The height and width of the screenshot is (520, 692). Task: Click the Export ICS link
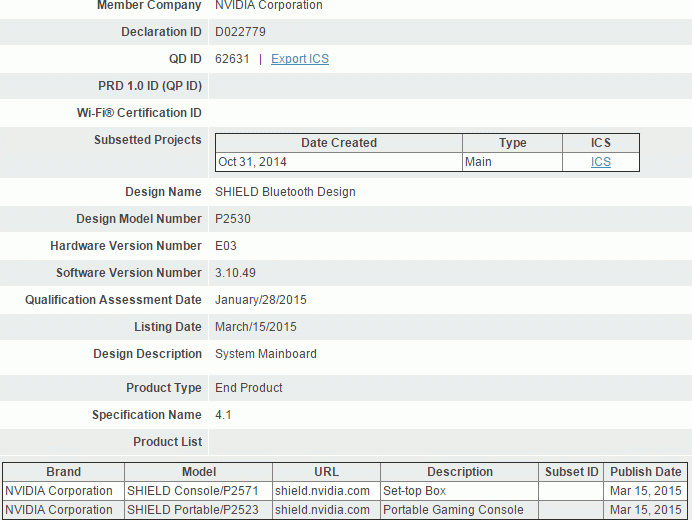299,59
